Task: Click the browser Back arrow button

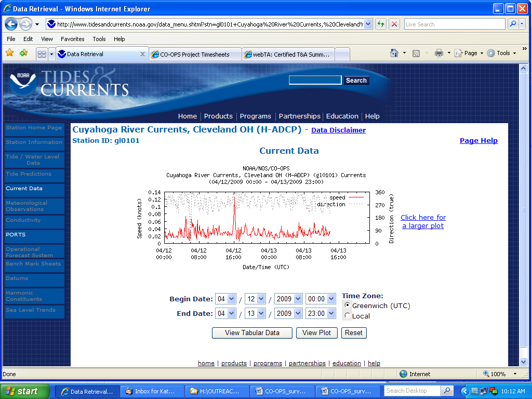Action: tap(11, 24)
